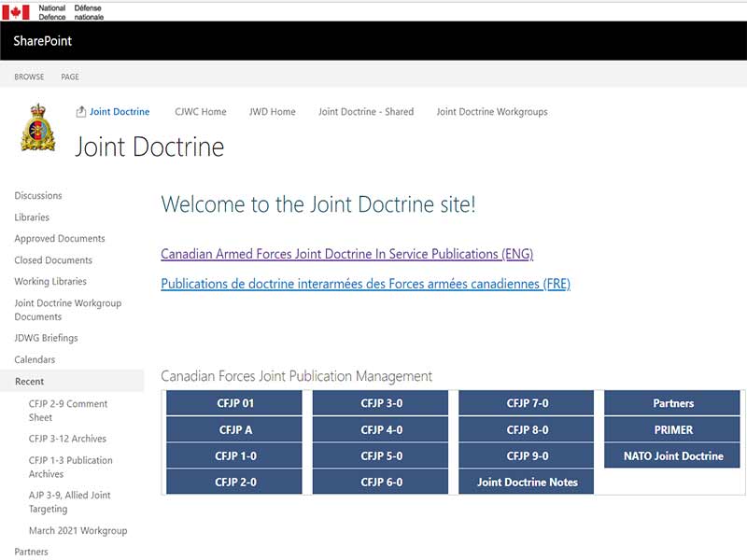Click the CJFP 01 button
Image resolution: width=747 pixels, height=560 pixels.
click(x=234, y=403)
